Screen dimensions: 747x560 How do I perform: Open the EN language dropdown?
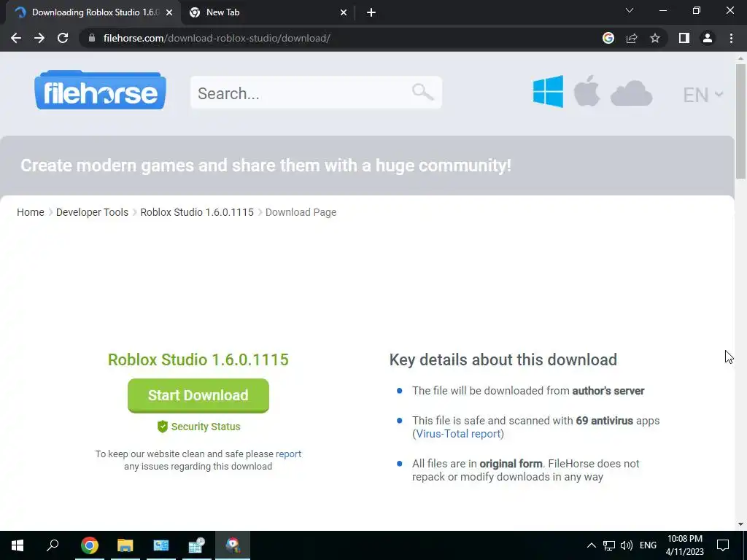(x=703, y=95)
